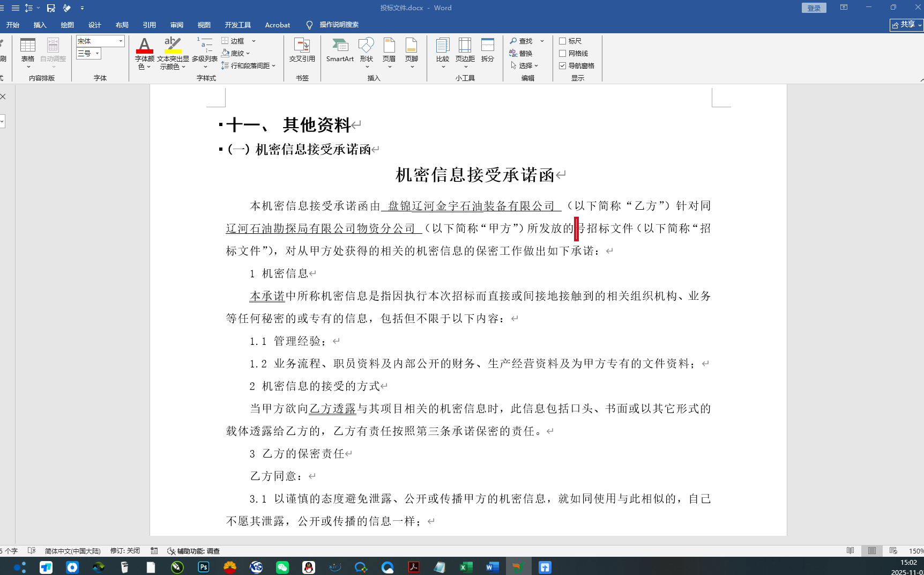Open the 插入 Insert tab
This screenshot has height=575, width=924.
(40, 25)
